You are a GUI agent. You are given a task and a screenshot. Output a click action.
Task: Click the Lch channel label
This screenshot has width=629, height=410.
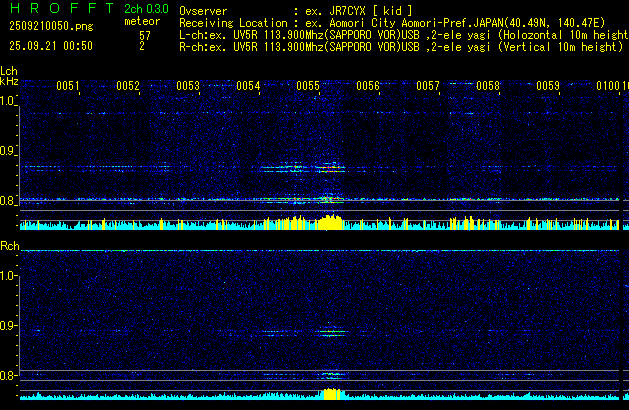coord(10,71)
